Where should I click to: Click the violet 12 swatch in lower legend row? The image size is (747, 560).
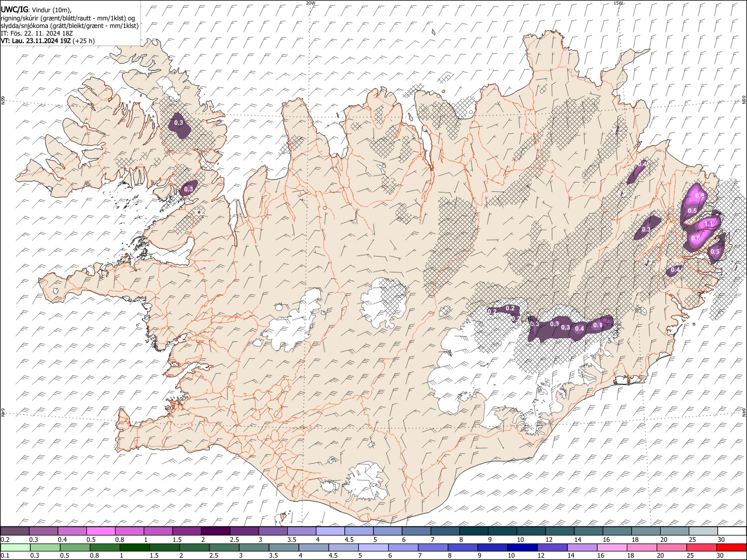coord(551,547)
